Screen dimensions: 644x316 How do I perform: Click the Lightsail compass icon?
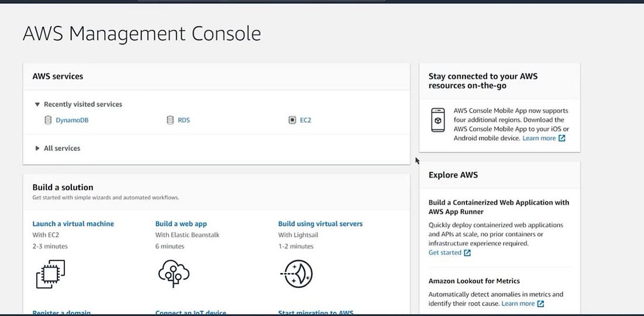click(x=297, y=274)
